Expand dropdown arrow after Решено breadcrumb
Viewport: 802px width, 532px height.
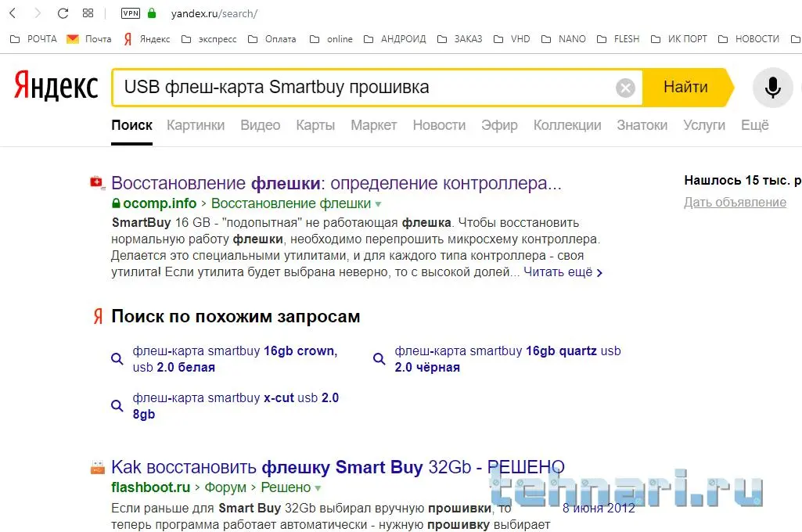point(318,488)
